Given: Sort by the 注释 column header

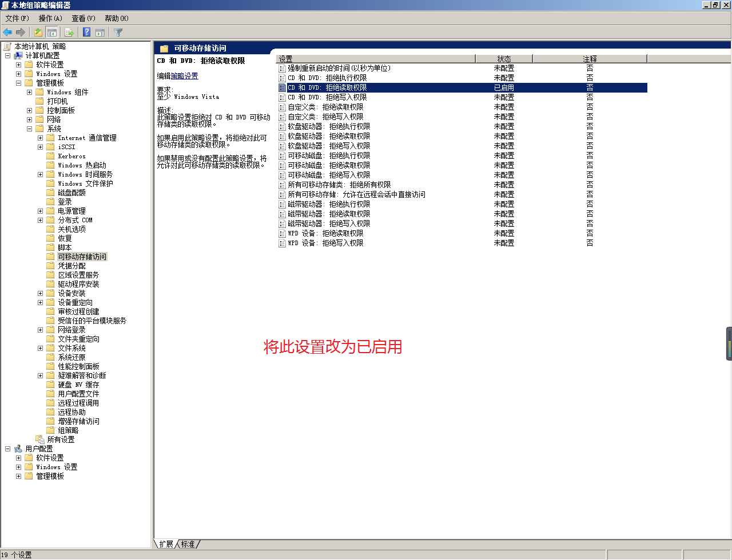Looking at the screenshot, I should tap(590, 59).
